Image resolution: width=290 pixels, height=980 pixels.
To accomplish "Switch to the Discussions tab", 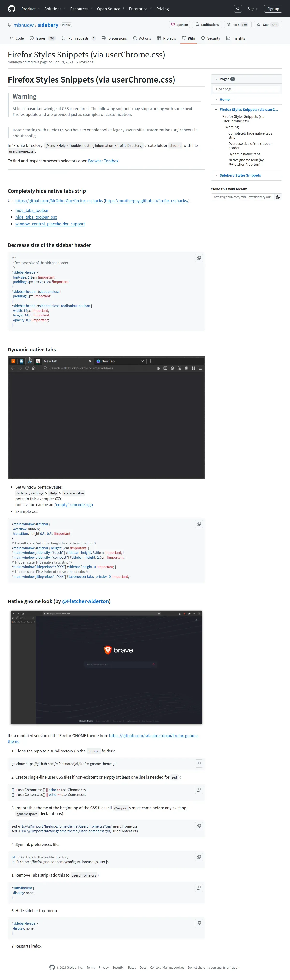I will pyautogui.click(x=114, y=38).
